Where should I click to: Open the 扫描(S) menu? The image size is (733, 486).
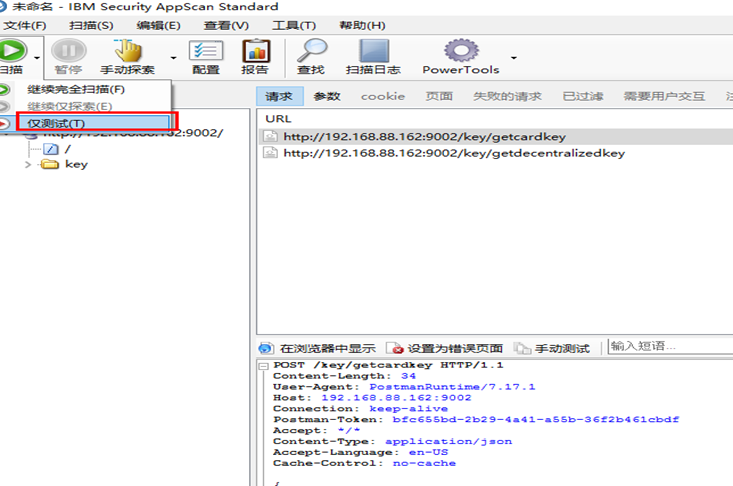tap(91, 25)
